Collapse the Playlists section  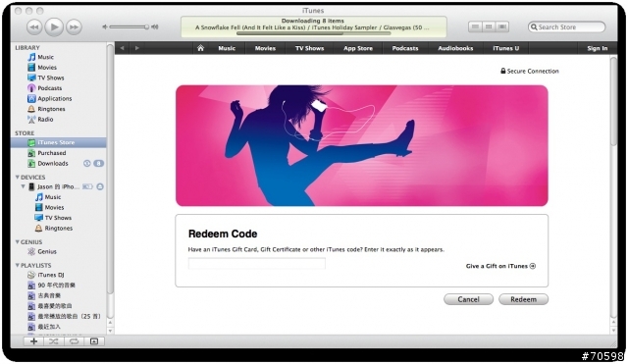coord(18,265)
